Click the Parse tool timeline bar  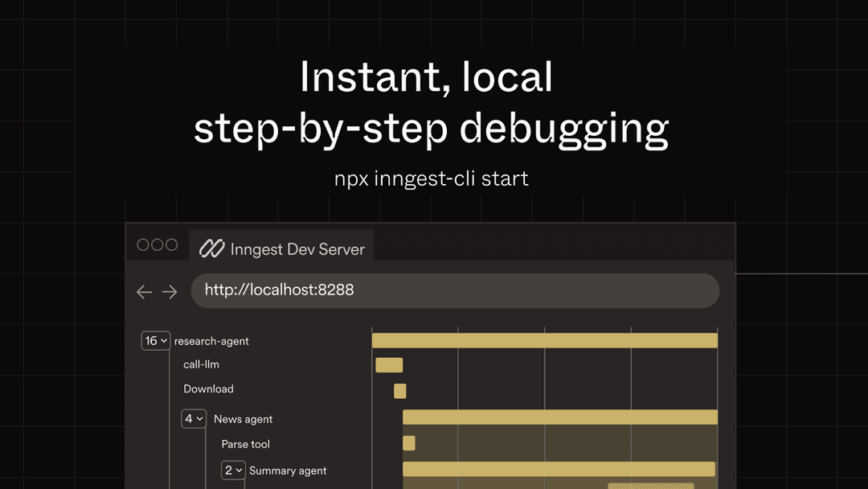pos(409,443)
